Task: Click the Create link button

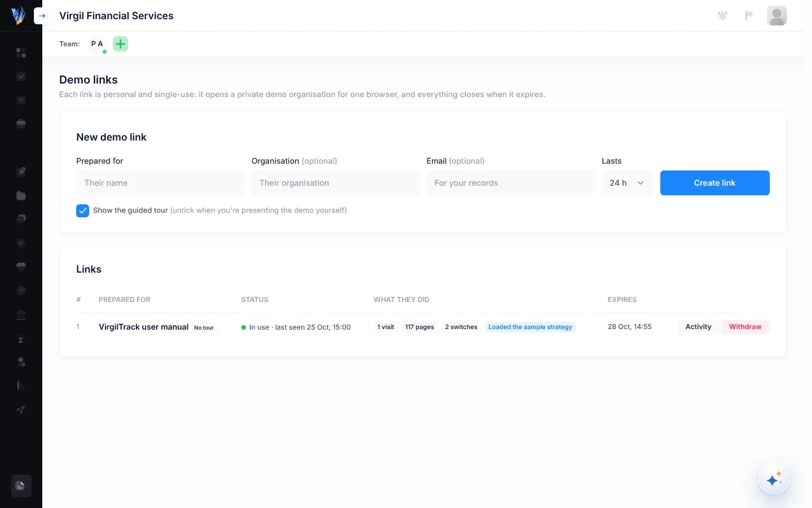Action: 714,183
